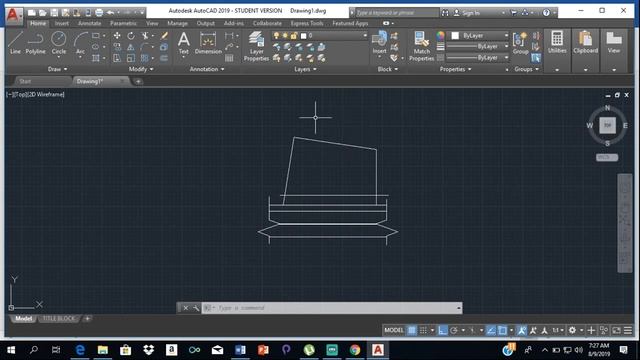Expand the Annotation panel

click(x=207, y=69)
